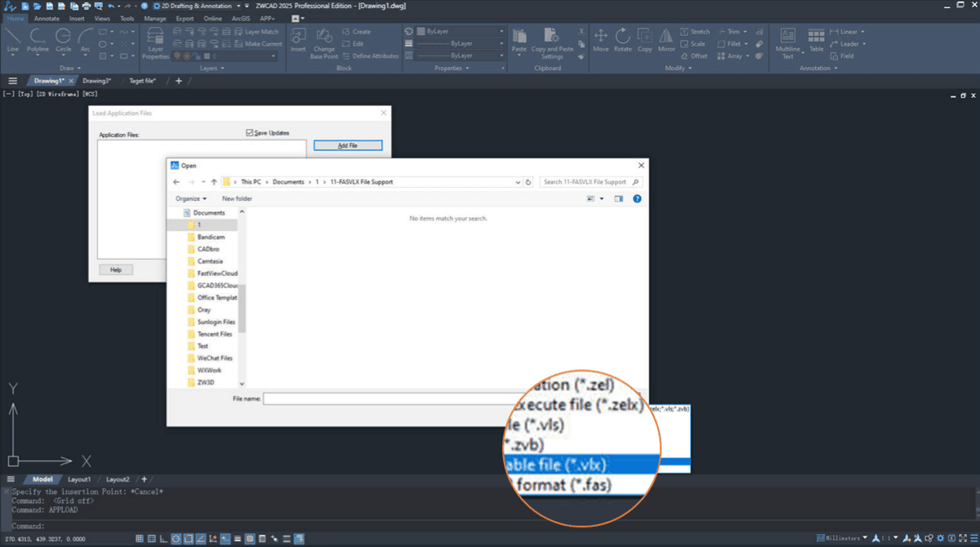This screenshot has width=980, height=547.
Task: Expand the Layers panel
Action: tap(211, 69)
